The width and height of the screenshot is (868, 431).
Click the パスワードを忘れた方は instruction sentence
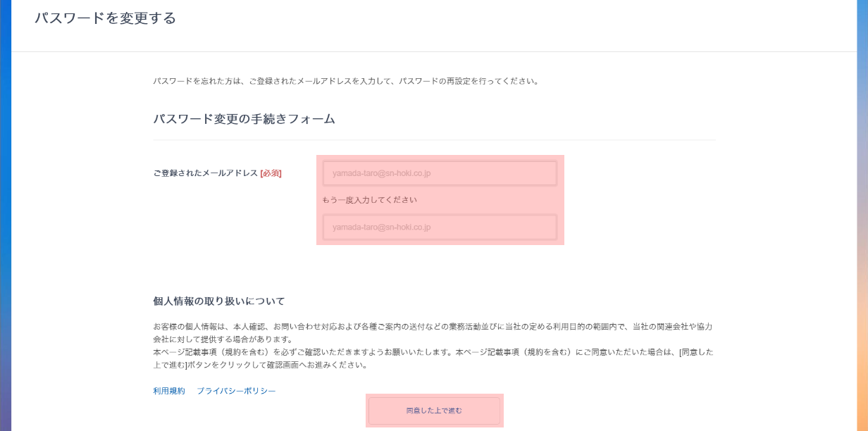345,81
